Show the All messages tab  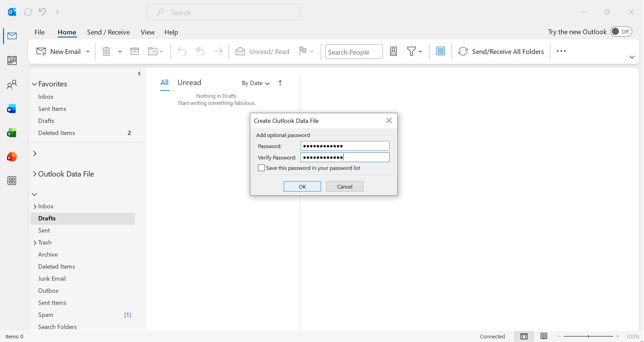pyautogui.click(x=165, y=83)
